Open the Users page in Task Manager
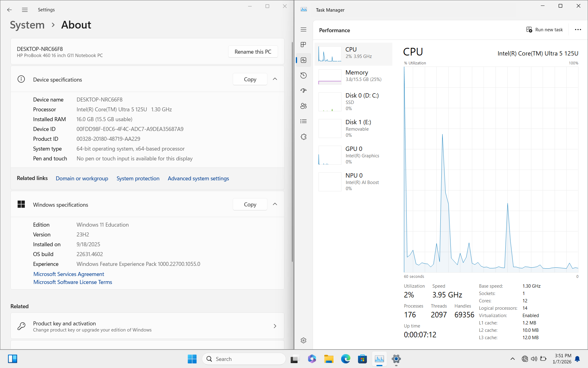 point(303,106)
